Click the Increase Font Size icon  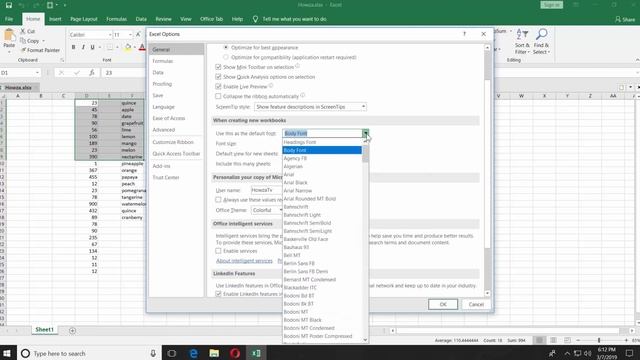click(x=138, y=35)
